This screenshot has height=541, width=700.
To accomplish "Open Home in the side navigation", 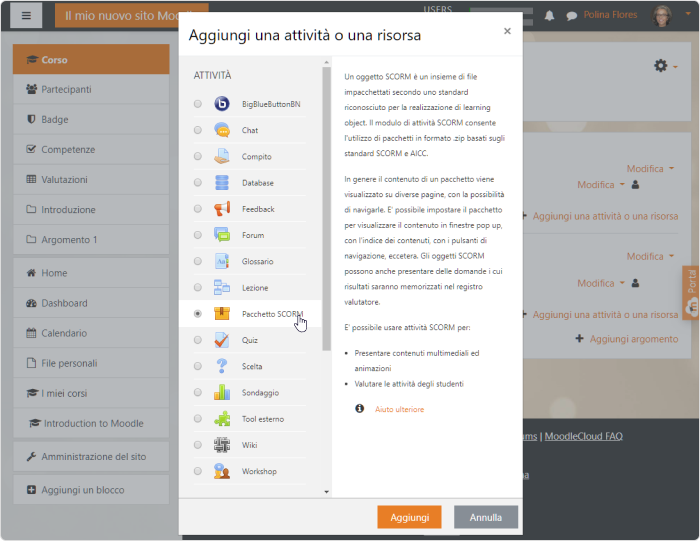I will (x=91, y=273).
